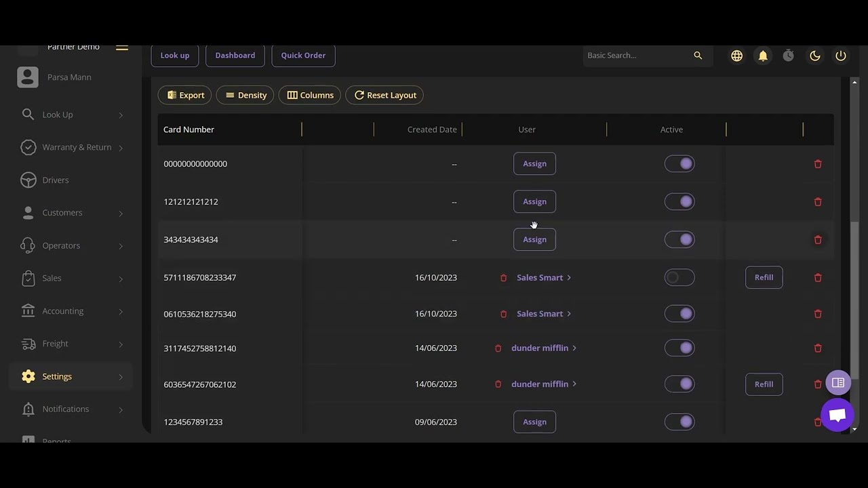This screenshot has width=868, height=488.
Task: Delete card 343434343434 with trash icon
Action: coord(818,240)
